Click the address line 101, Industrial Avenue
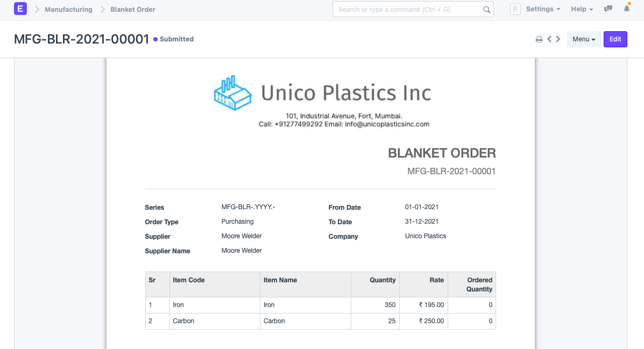644x349 pixels. click(x=344, y=116)
